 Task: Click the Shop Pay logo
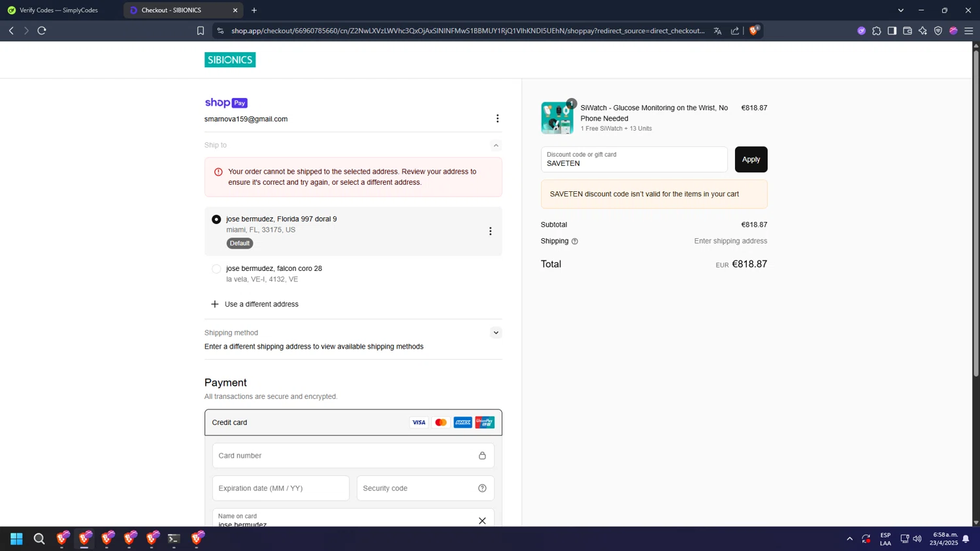click(x=226, y=102)
